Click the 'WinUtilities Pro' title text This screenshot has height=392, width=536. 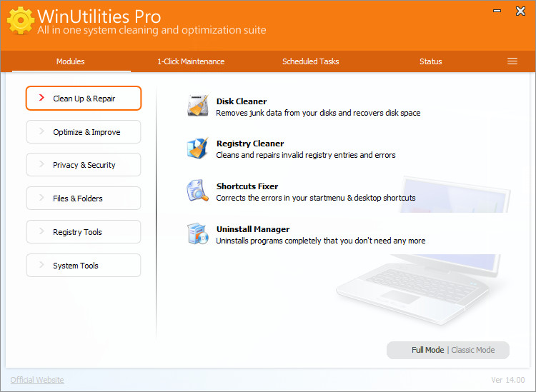coord(99,16)
